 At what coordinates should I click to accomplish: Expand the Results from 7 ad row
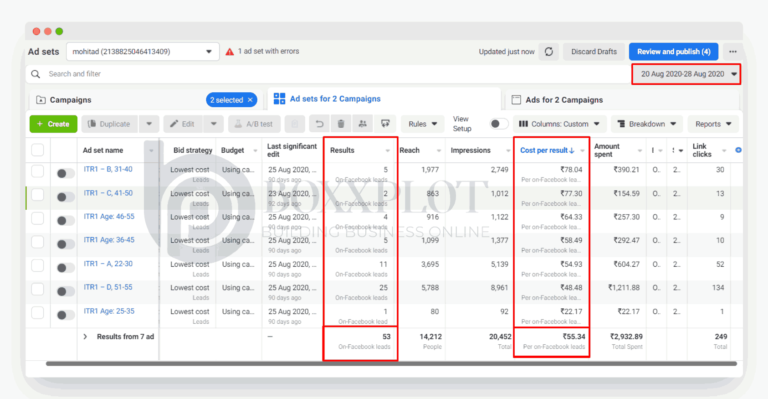click(85, 336)
